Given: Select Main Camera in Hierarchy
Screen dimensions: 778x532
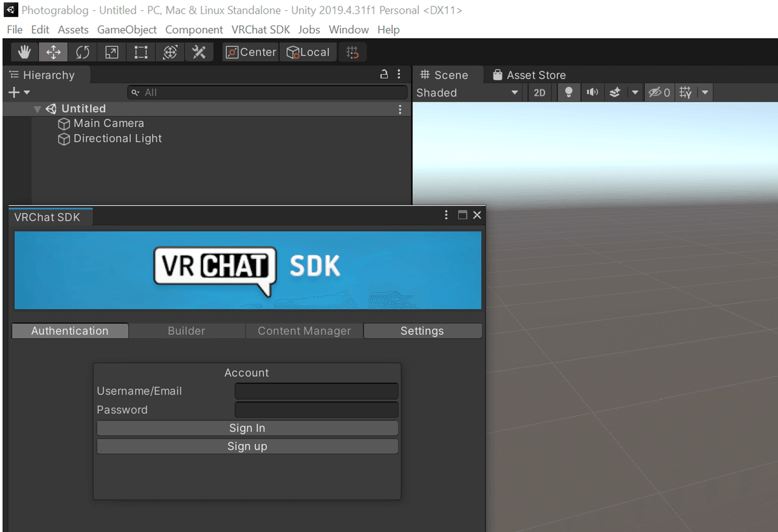Looking at the screenshot, I should [109, 123].
